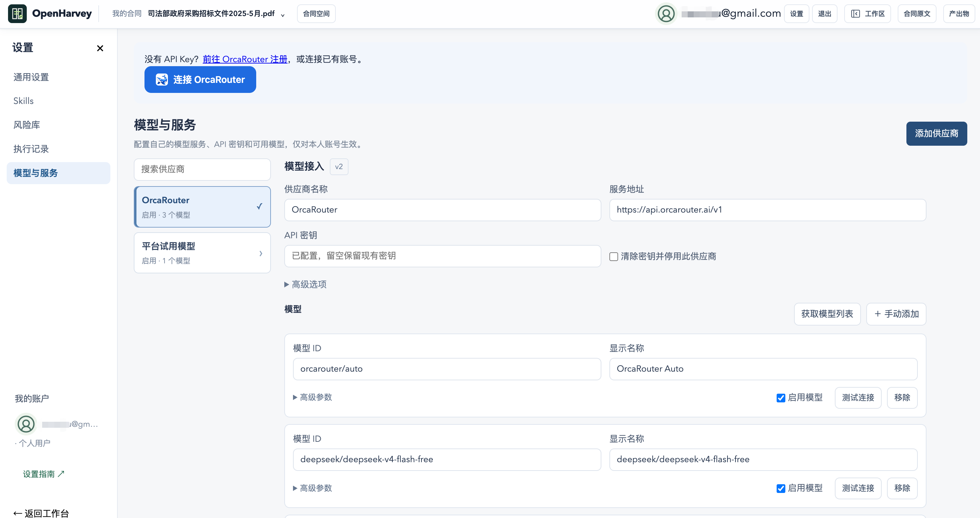Viewport: 980px width, 518px height.
Task: Close the settings sidebar with X
Action: point(100,48)
